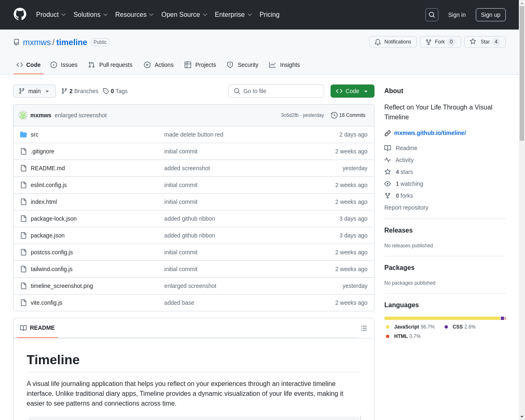Expand the Resources menu
This screenshot has height=420, width=525.
click(x=135, y=15)
